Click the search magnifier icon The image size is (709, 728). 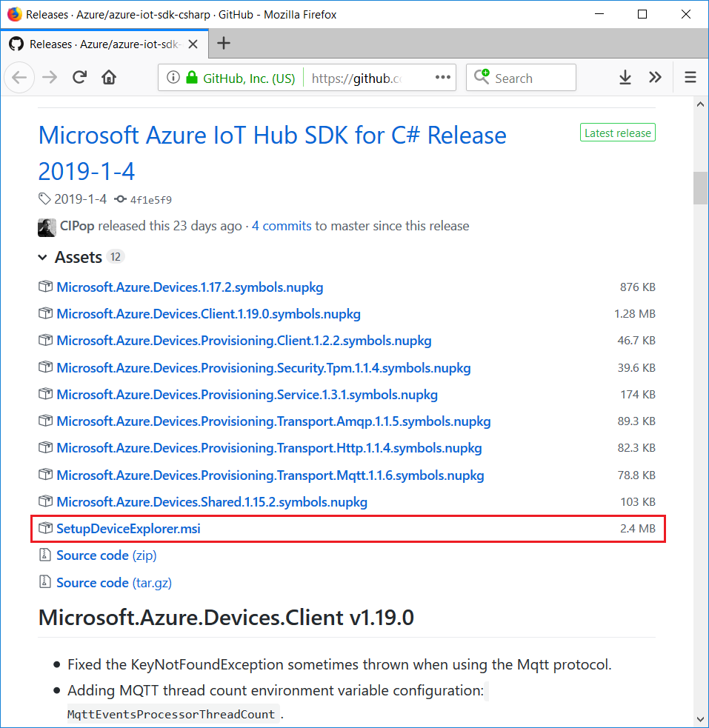[482, 76]
